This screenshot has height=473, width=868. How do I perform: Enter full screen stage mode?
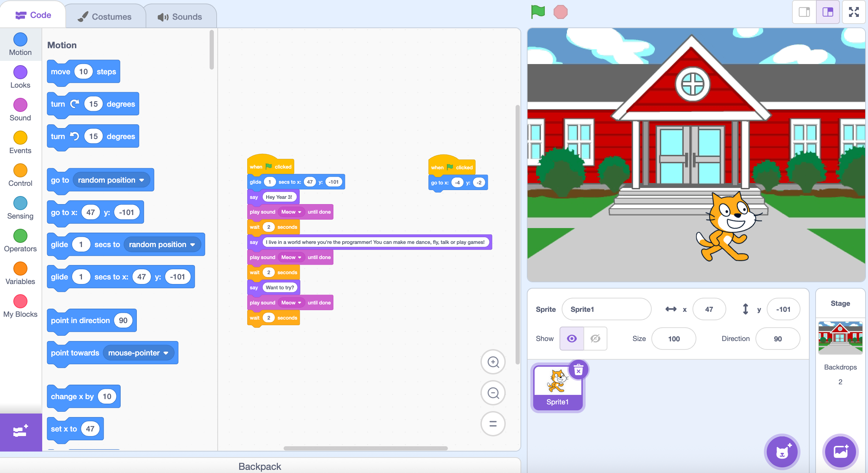point(854,12)
